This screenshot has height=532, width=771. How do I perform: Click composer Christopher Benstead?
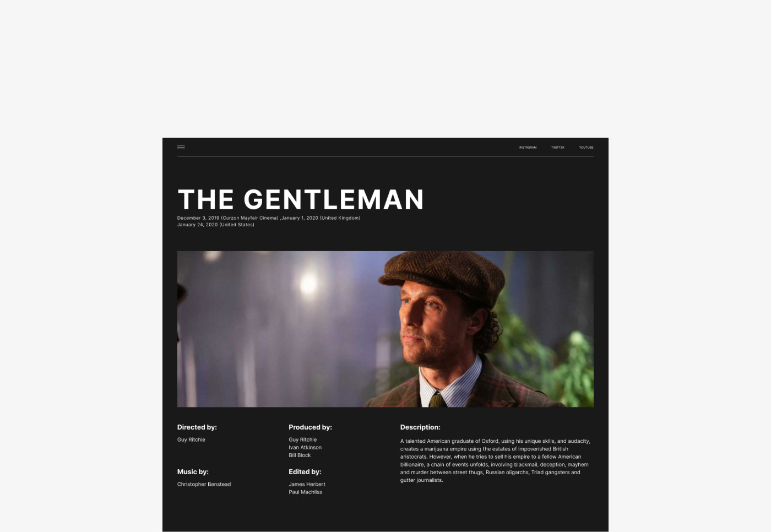204,484
